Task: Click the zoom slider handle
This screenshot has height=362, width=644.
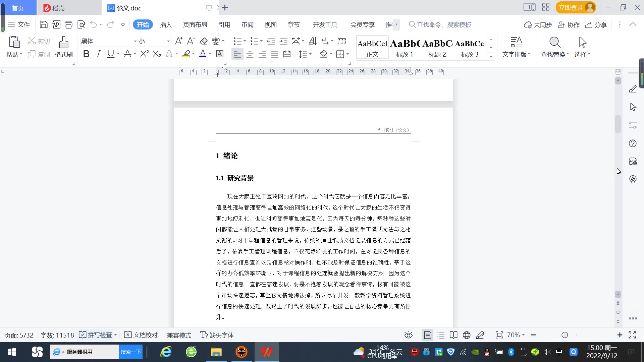Action: [565, 335]
